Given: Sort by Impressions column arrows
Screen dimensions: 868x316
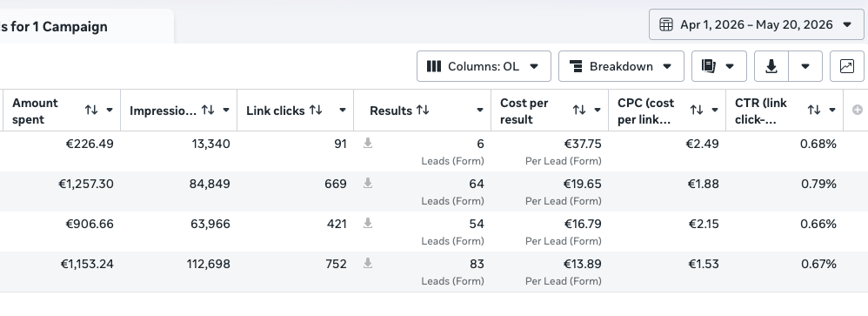Looking at the screenshot, I should (208, 110).
